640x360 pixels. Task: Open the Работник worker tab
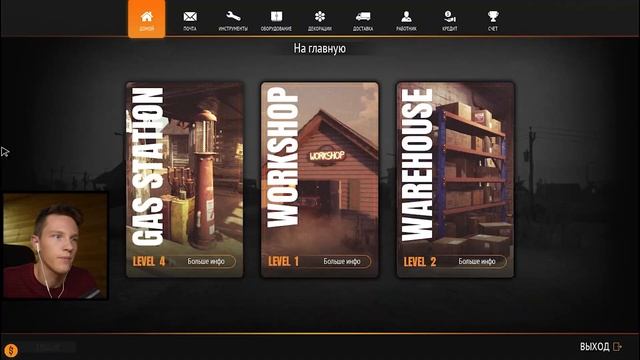point(406,20)
